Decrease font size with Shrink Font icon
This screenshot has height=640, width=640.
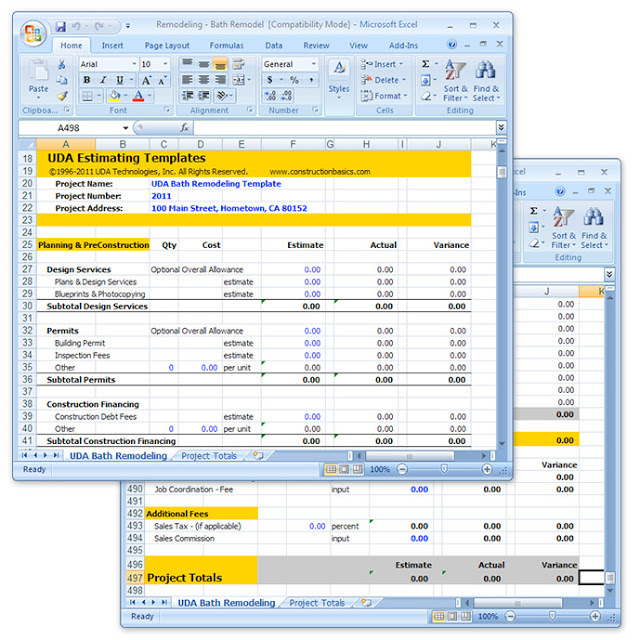tap(162, 80)
